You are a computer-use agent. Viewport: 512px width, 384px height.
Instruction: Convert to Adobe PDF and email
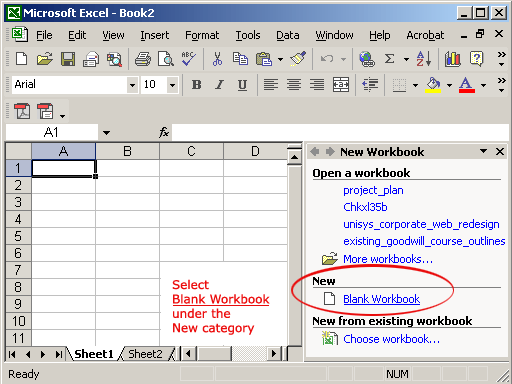[x=45, y=111]
